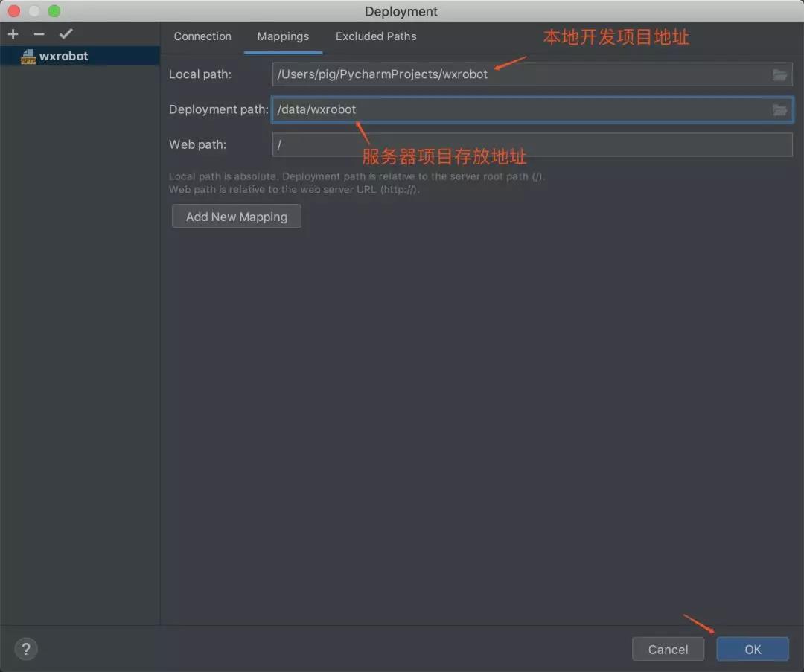Switch to the Connection tab
This screenshot has width=804, height=672.
(x=202, y=36)
